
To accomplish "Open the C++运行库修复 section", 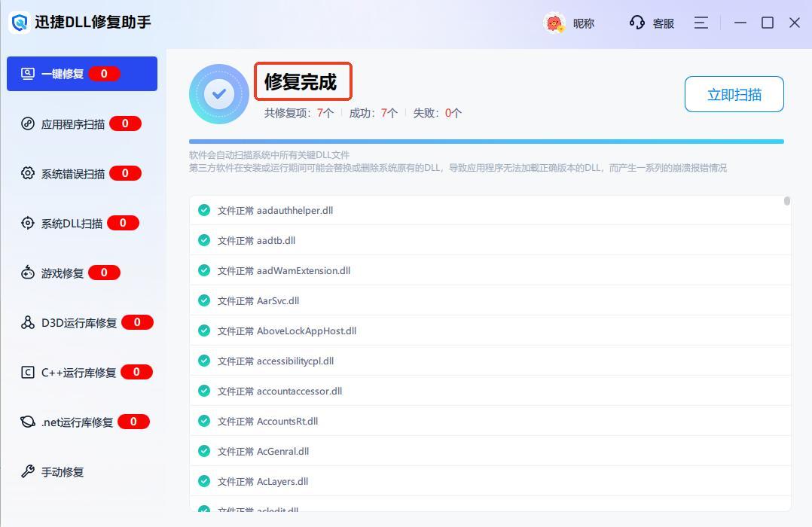I will coord(78,372).
